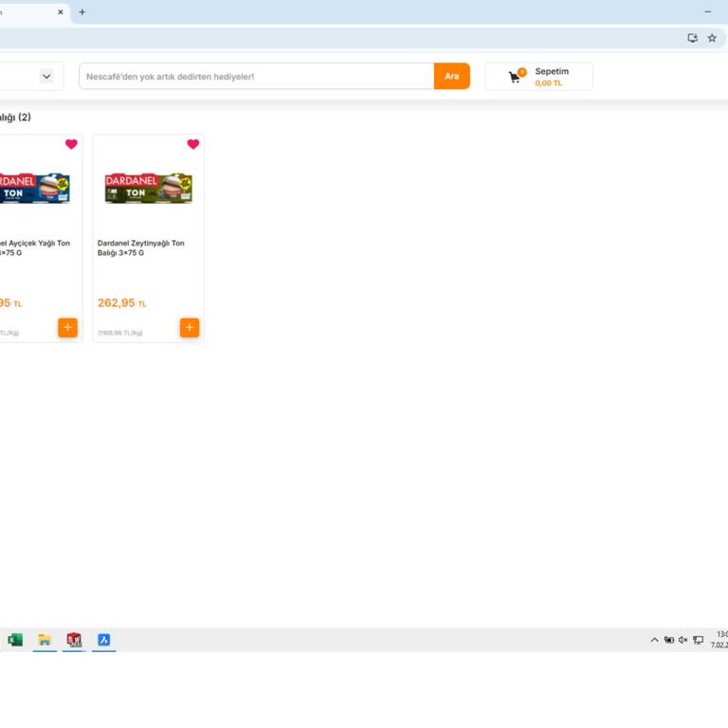728x728 pixels.
Task: Minimize the browser window
Action: [707, 12]
